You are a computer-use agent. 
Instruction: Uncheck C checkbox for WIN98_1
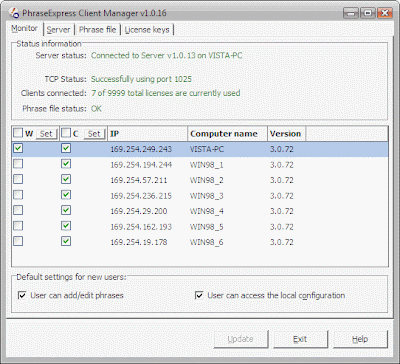click(x=66, y=164)
